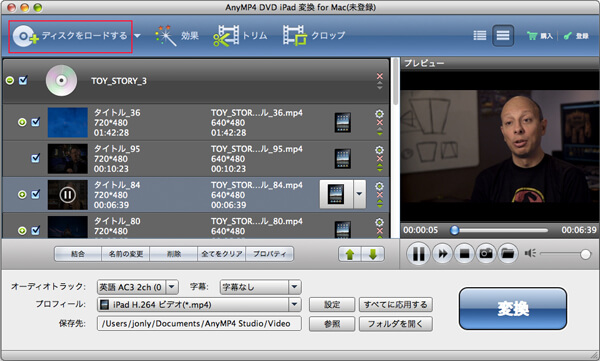Viewport: 600px width, 361px height.
Task: Click the Load Disc (ディスクをロードする) button
Action: pos(70,36)
